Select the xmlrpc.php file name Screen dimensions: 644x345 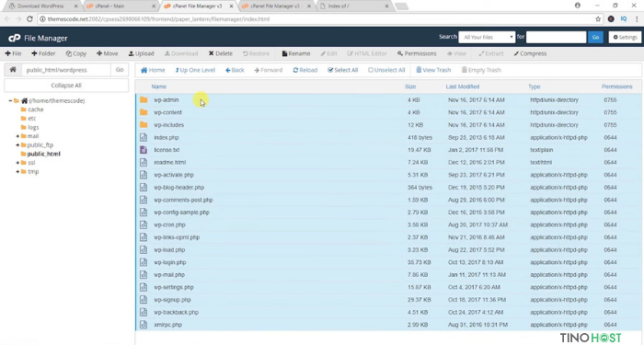pyautogui.click(x=168, y=325)
